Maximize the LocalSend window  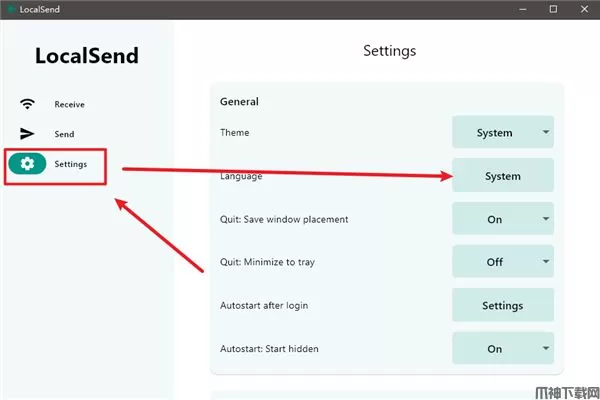tap(553, 9)
